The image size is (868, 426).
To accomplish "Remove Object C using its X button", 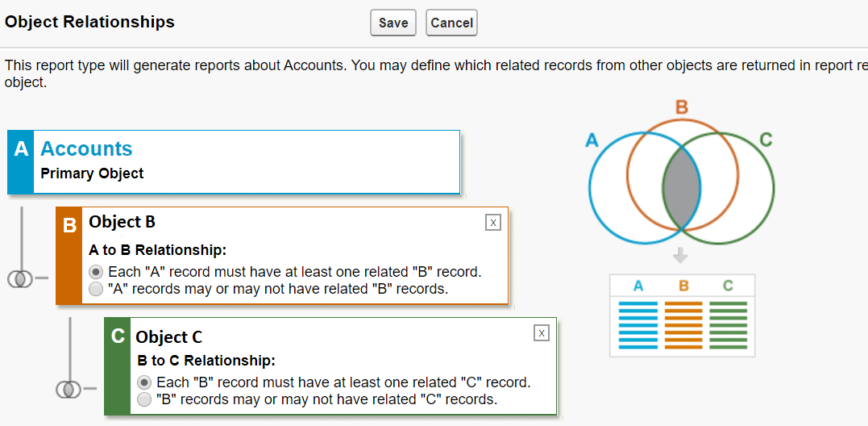I will [x=542, y=332].
